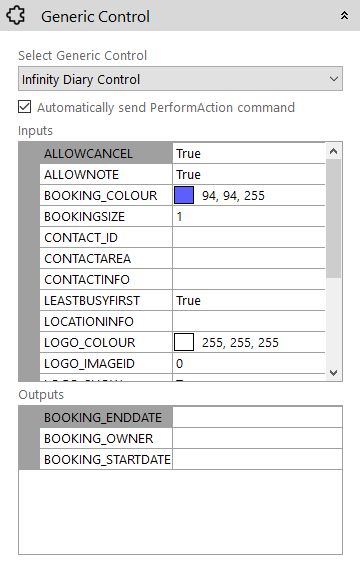This screenshot has width=360, height=574.
Task: Click the BOOKING_COLOUR blue swatch
Action: click(184, 195)
